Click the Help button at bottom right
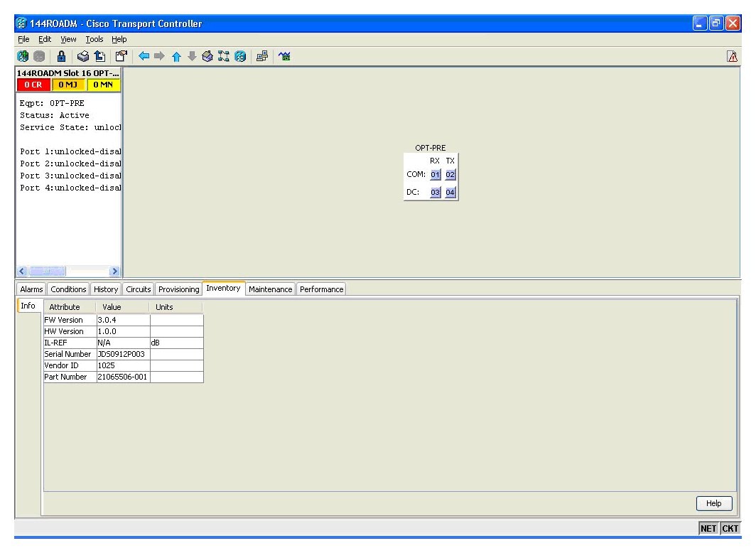This screenshot has height=553, width=756. (x=714, y=503)
